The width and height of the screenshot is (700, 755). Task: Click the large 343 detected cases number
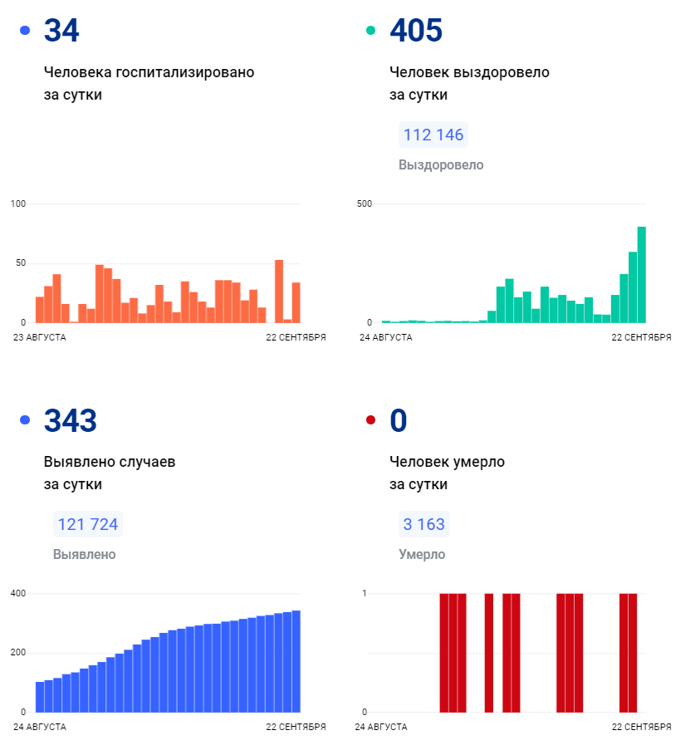71,420
